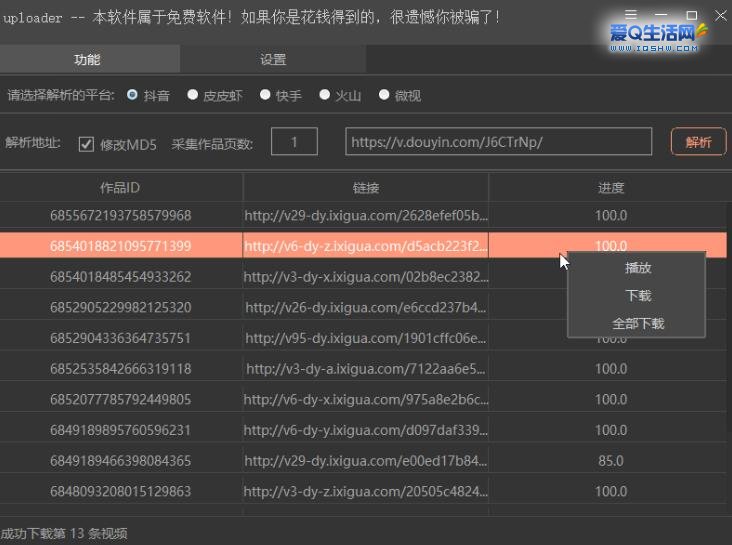Click the 采集作品页数 page count field
This screenshot has width=732, height=545.
tap(294, 142)
